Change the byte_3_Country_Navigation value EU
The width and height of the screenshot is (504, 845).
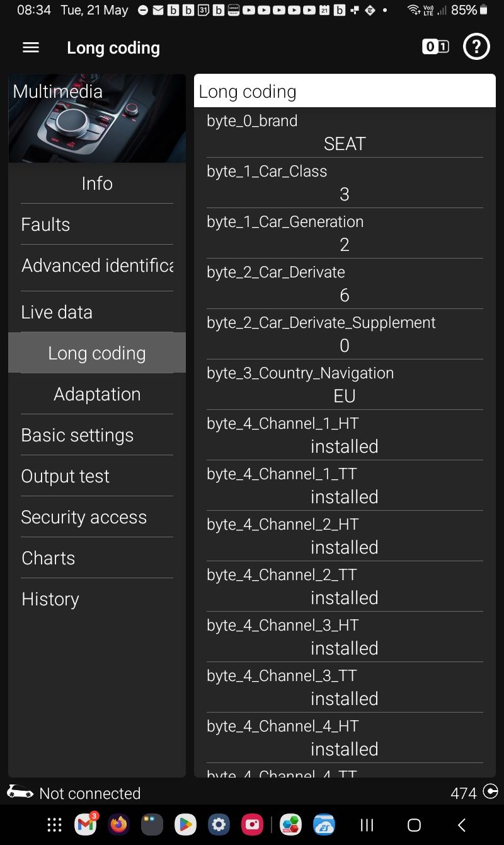tap(344, 396)
